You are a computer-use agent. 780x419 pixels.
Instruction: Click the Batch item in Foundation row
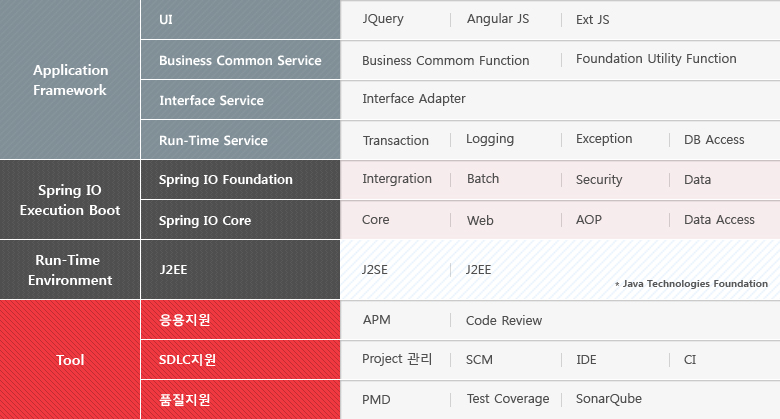point(483,179)
